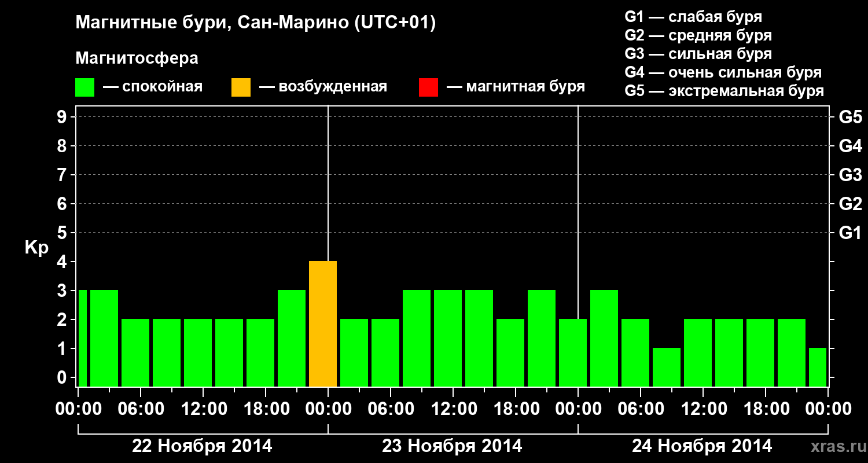
Task: Click the 12:00 time label above "22 Ноября 2014"
Action: [203, 409]
